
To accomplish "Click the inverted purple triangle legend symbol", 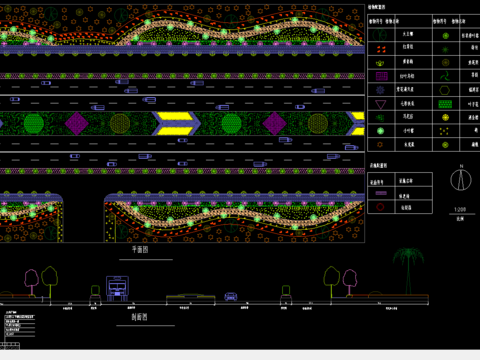I will point(381,104).
